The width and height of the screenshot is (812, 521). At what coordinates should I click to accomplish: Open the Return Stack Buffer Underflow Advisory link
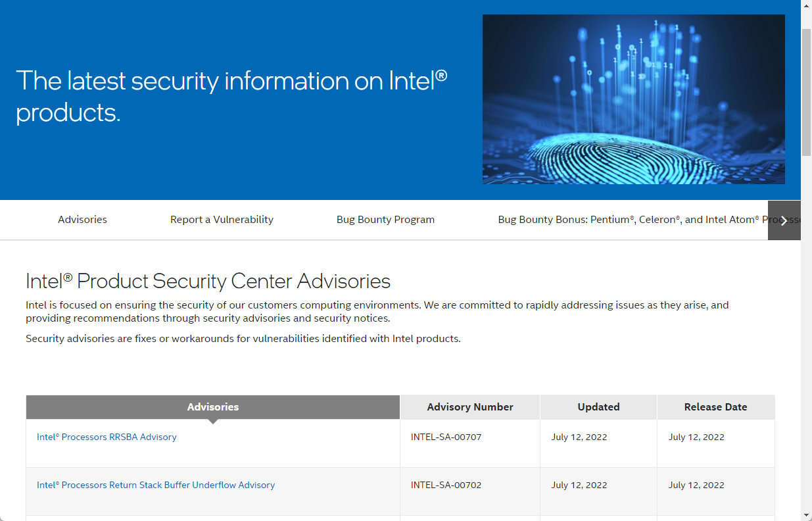click(x=156, y=485)
